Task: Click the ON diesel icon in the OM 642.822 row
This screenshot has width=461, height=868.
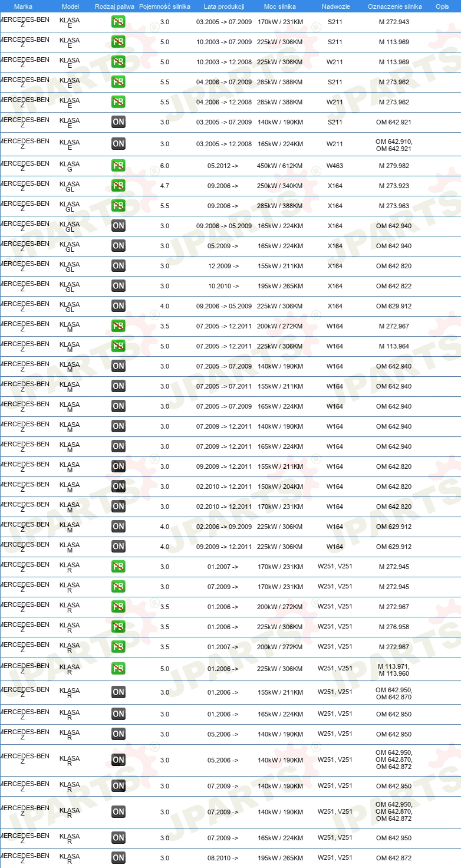Action: pyautogui.click(x=118, y=286)
